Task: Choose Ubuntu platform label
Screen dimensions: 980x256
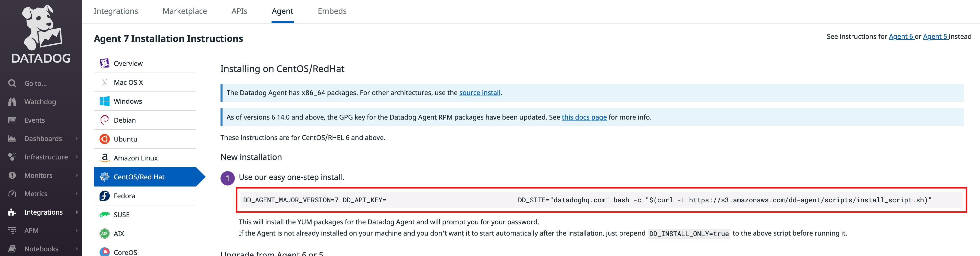Action: click(x=126, y=139)
